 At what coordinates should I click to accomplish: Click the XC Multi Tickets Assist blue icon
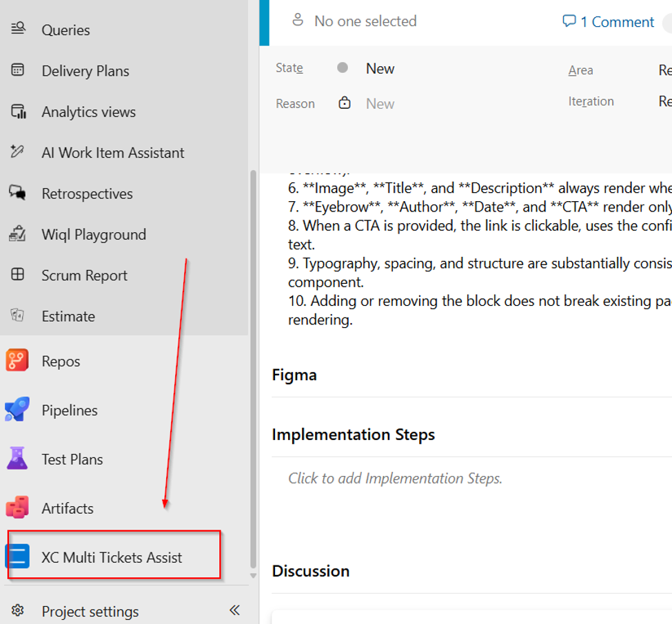[x=17, y=556]
